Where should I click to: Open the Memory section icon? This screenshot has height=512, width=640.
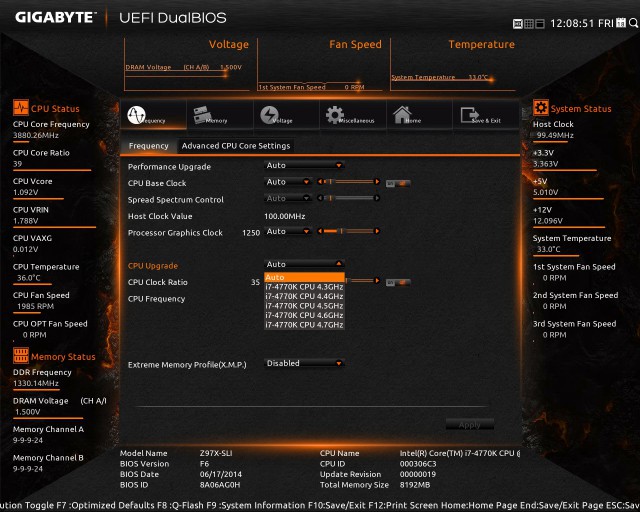coord(203,115)
